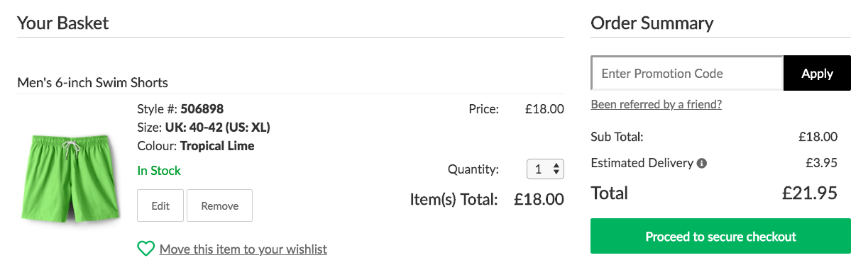Edit the swim shorts item
868x265 pixels.
[160, 205]
